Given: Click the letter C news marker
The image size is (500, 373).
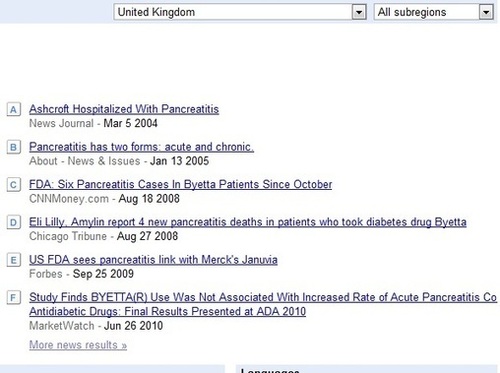Looking at the screenshot, I should (14, 185).
